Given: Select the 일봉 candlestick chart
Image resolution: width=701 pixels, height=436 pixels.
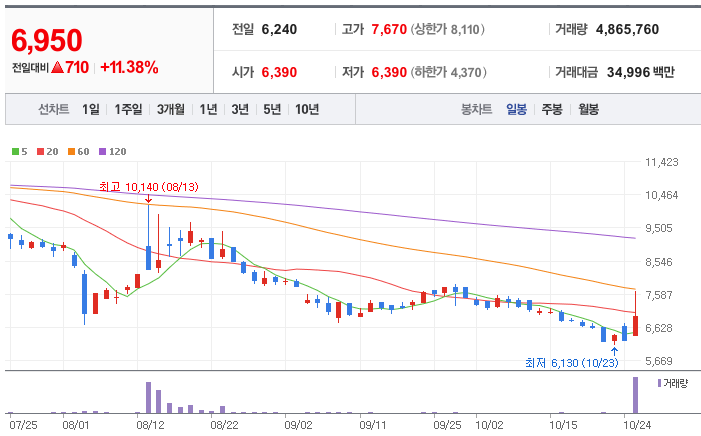Looking at the screenshot, I should (516, 109).
